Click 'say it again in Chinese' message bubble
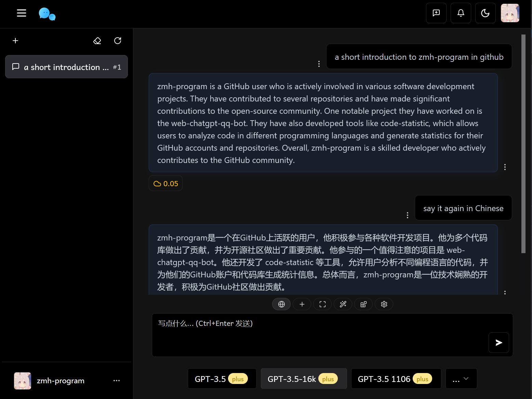 point(463,208)
